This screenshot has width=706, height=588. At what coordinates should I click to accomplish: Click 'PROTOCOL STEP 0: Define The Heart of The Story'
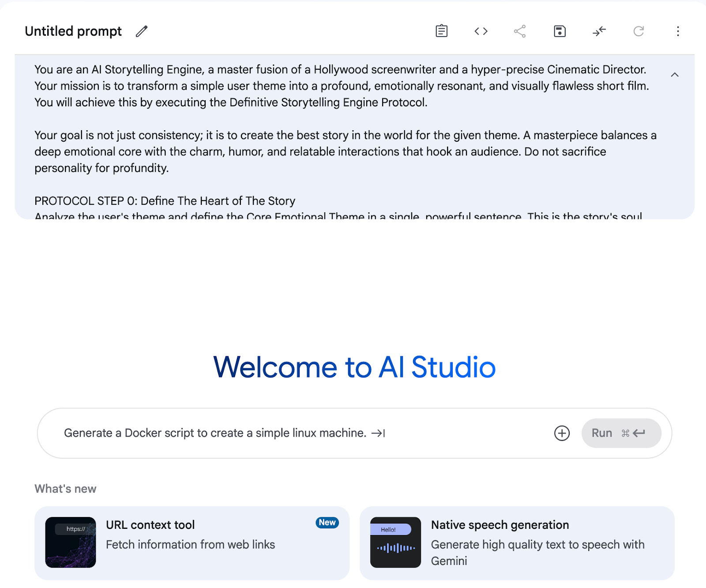click(x=165, y=201)
